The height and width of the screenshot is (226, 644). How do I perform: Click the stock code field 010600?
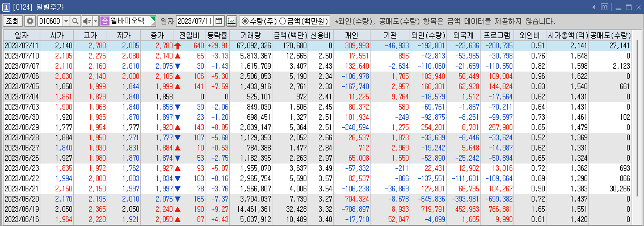pos(50,21)
